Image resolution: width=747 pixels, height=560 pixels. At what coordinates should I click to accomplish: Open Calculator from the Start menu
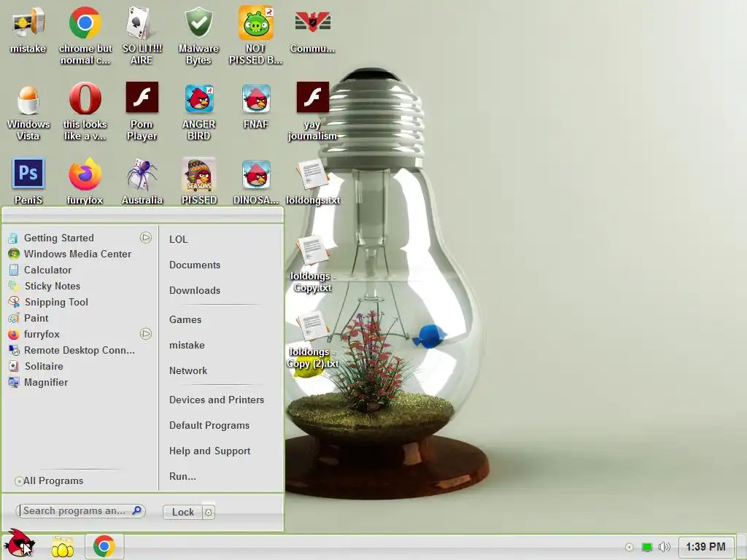coord(79,270)
